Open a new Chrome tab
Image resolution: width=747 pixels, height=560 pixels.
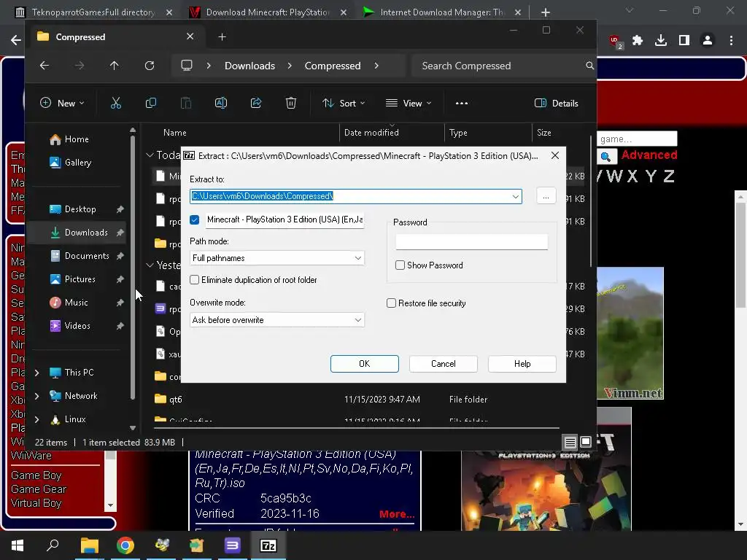tap(546, 12)
